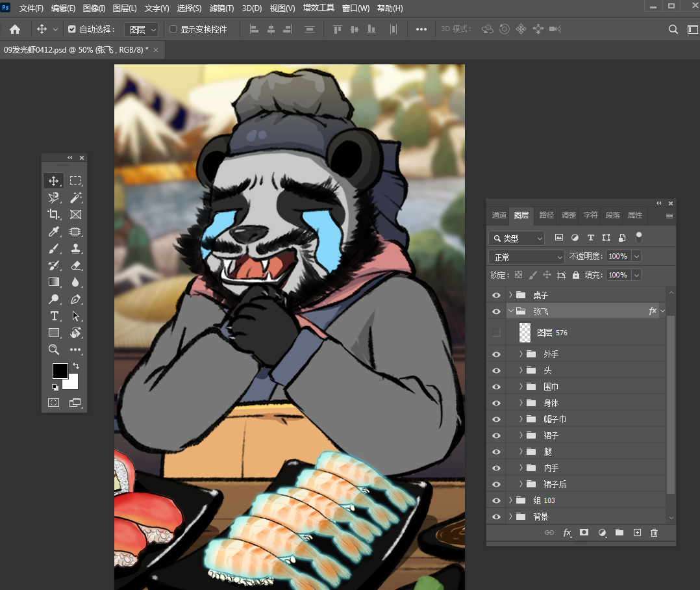Hide the 桌子 layer group
The width and height of the screenshot is (700, 590).
(x=496, y=295)
